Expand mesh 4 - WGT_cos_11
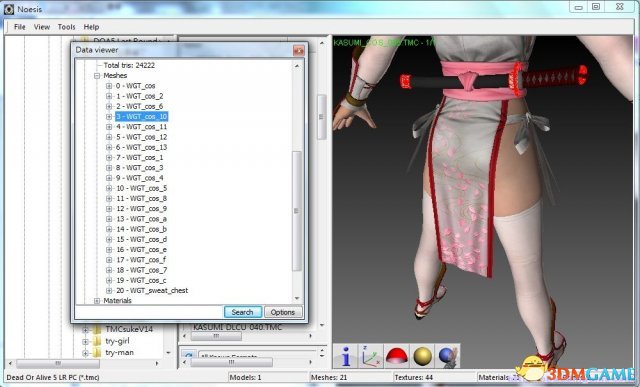 tap(109, 127)
